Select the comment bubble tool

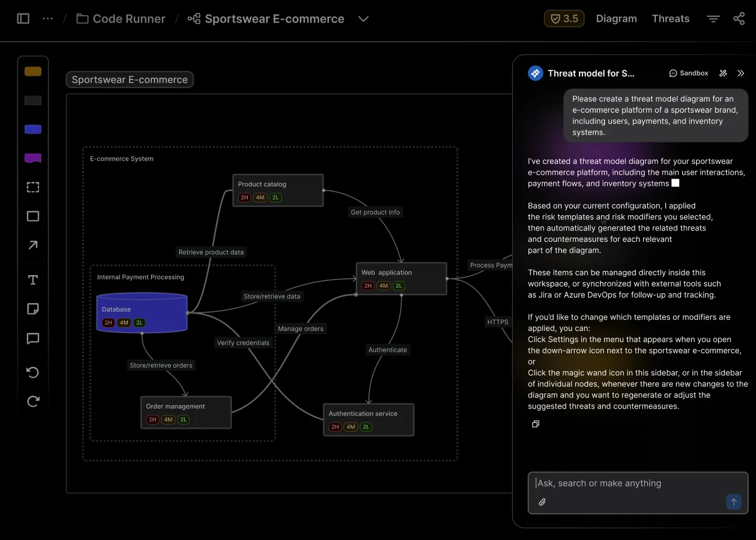[x=33, y=338]
